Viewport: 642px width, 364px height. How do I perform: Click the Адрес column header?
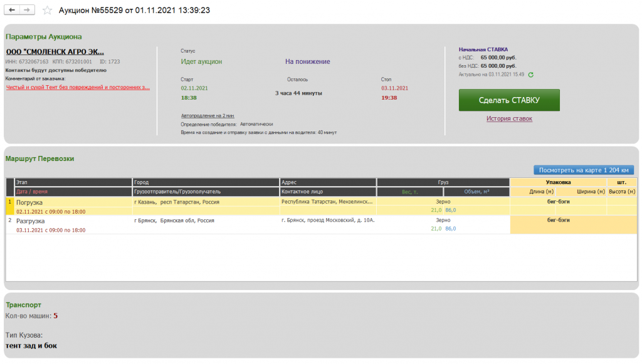click(327, 182)
